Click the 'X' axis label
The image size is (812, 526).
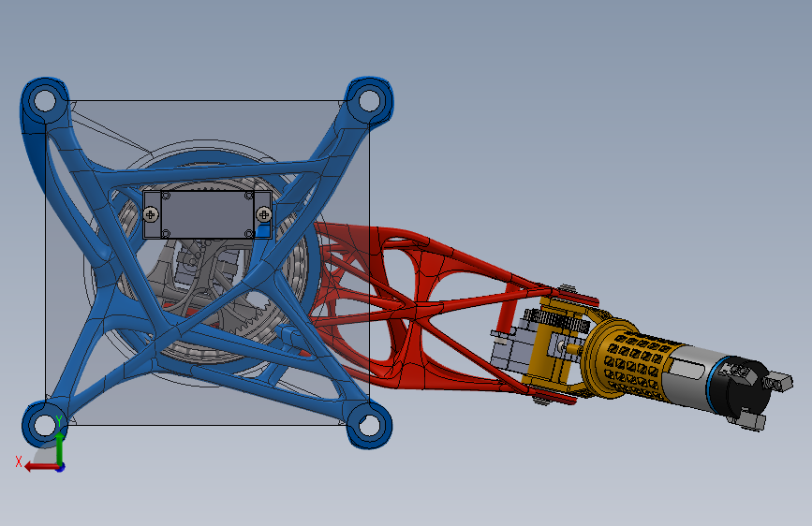(x=19, y=461)
